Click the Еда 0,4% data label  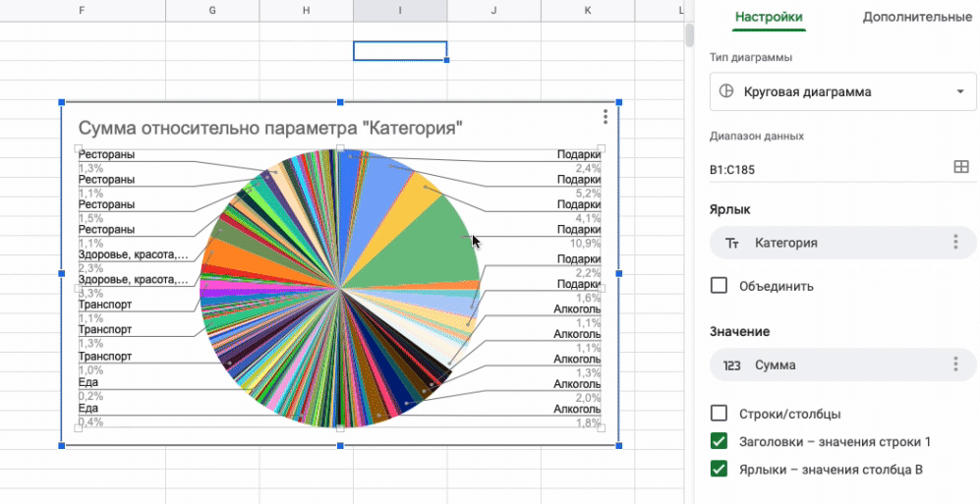click(x=90, y=415)
